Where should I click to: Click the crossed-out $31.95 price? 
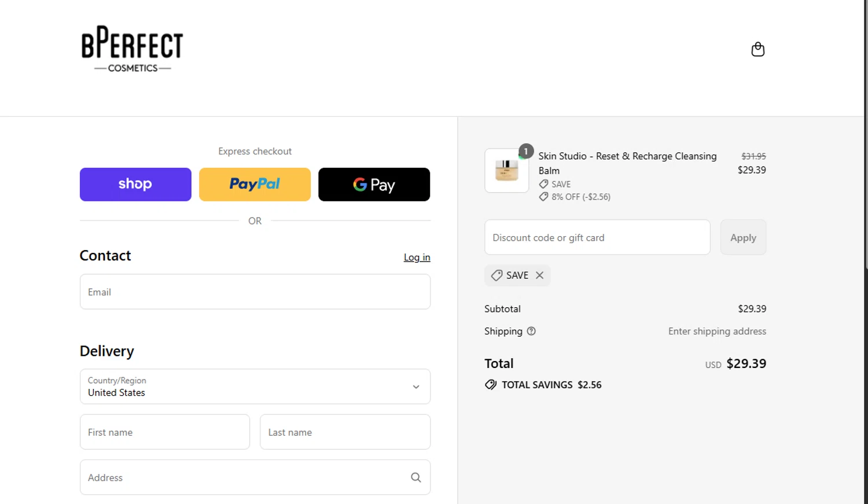point(753,156)
